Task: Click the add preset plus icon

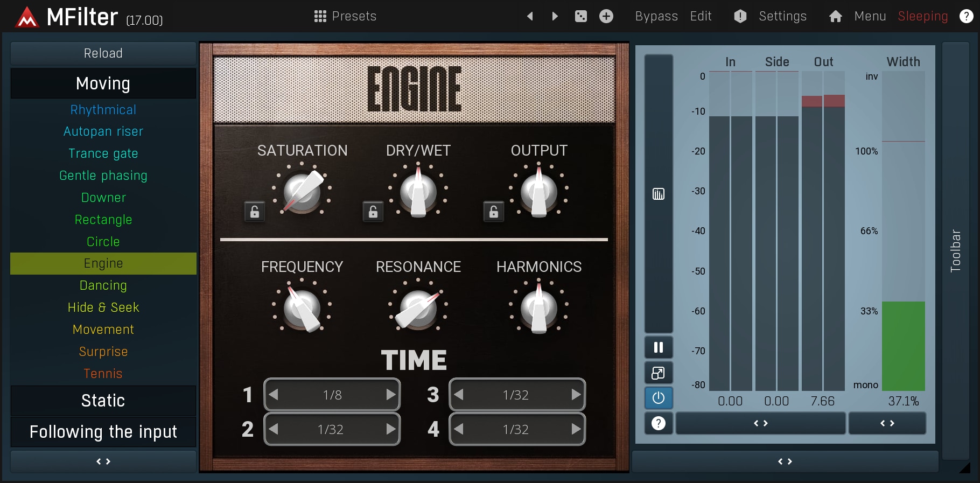Action: (606, 16)
